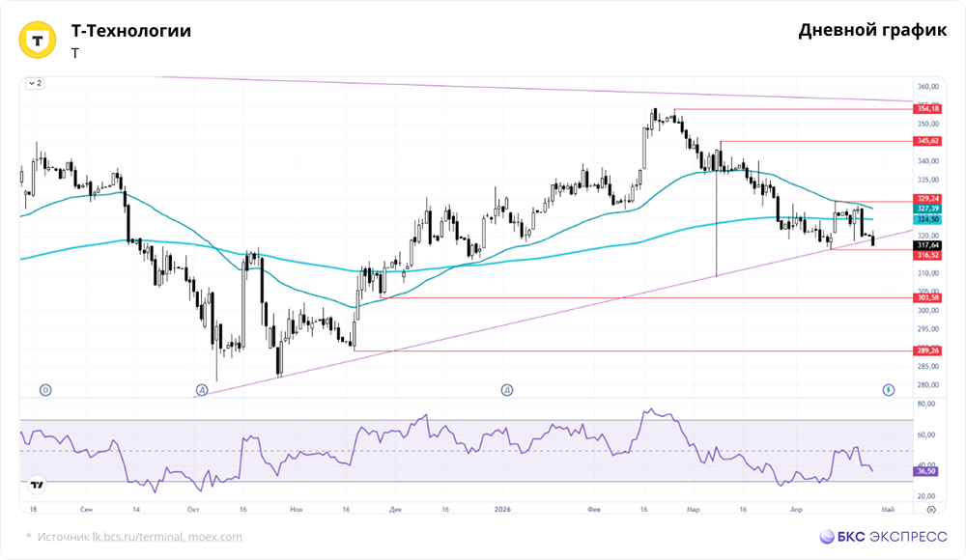The width and height of the screenshot is (966, 560).
Task: Click the Мар label on time axis
Action: click(693, 510)
